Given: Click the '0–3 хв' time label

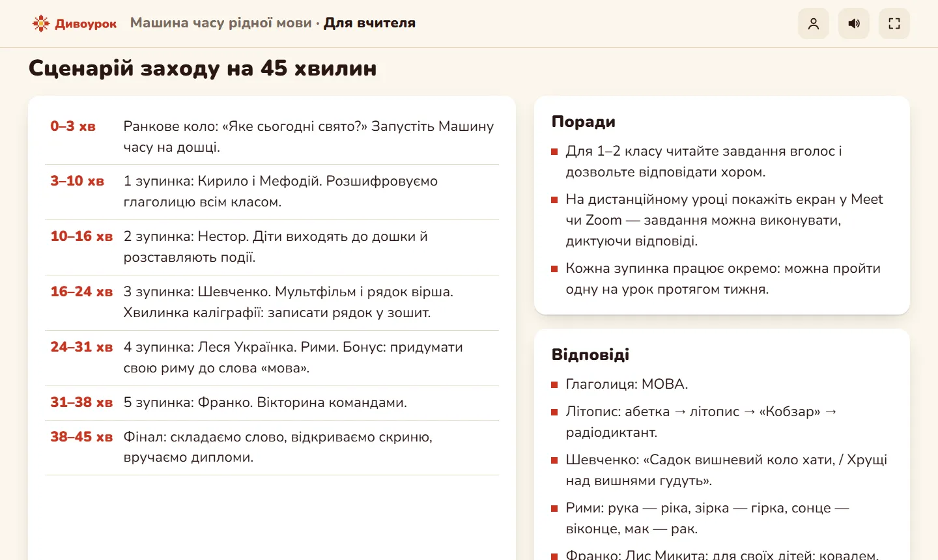Looking at the screenshot, I should (73, 126).
